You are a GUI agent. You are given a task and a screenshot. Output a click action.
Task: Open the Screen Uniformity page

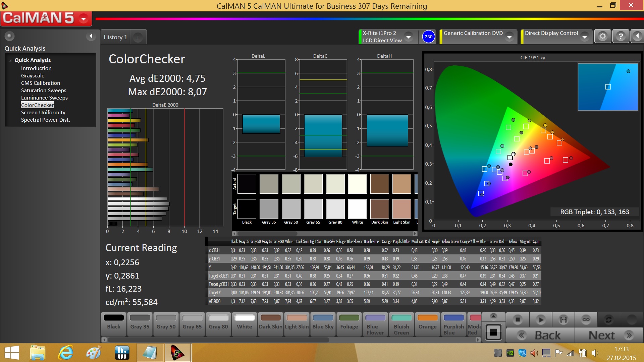point(43,112)
